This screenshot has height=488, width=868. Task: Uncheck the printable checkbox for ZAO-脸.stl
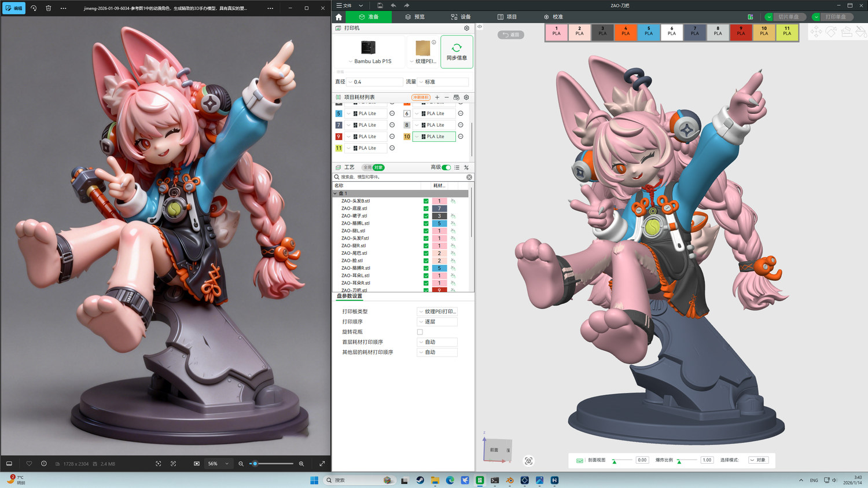(426, 260)
